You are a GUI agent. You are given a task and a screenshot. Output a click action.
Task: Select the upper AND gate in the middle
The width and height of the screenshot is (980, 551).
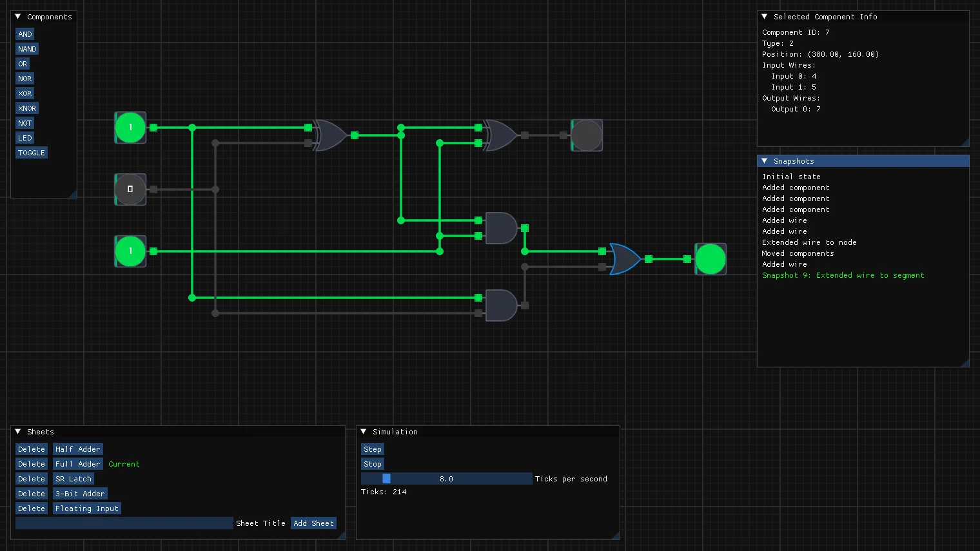click(x=501, y=228)
